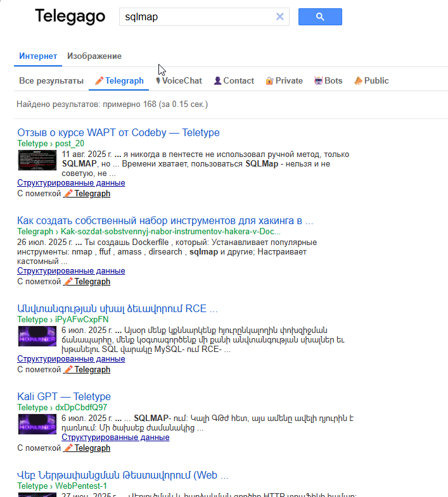Select the VoiceChat filter tab
The width and height of the screenshot is (448, 497).
pos(179,81)
